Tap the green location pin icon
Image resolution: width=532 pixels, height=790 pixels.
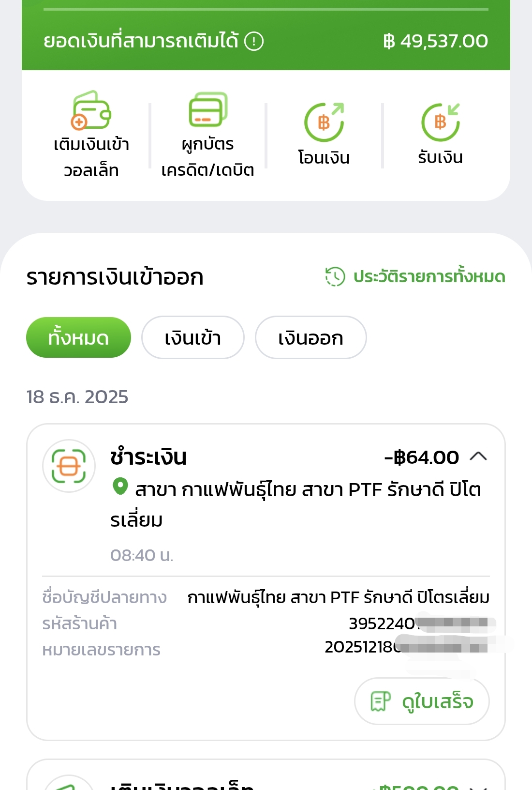tap(120, 486)
